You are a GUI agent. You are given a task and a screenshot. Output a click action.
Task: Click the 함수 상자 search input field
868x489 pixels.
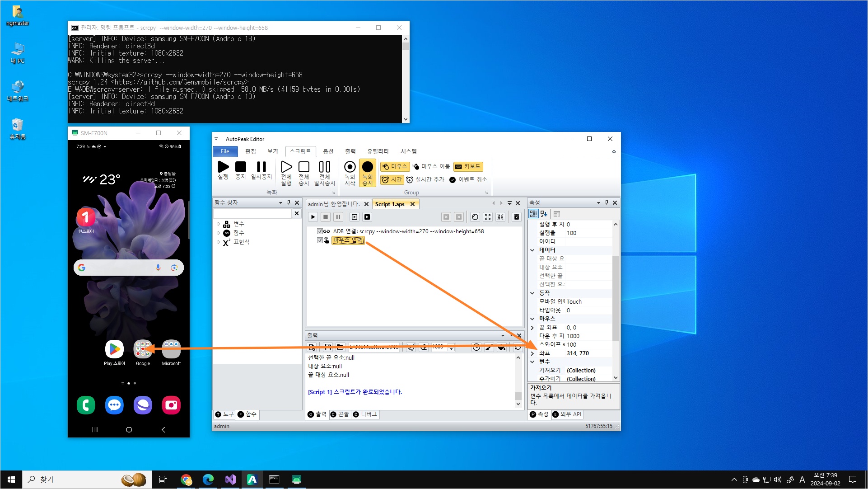[x=252, y=214]
